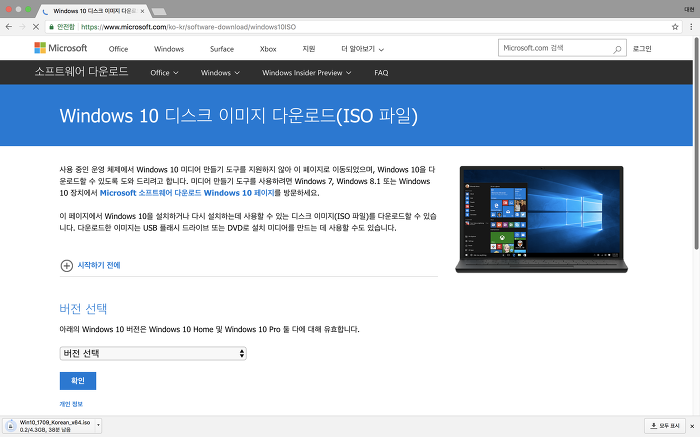This screenshot has width=700, height=437.
Task: Stop page loading with the X button
Action: click(36, 27)
